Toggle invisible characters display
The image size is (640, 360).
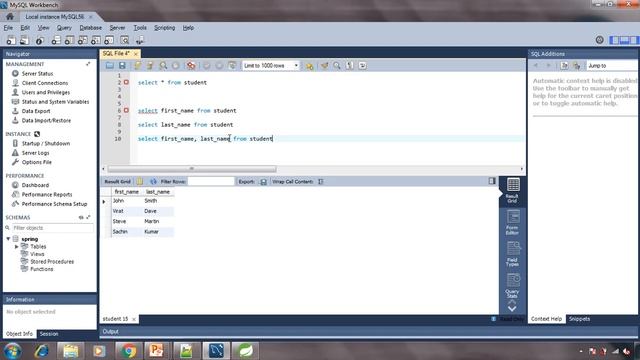click(350, 65)
